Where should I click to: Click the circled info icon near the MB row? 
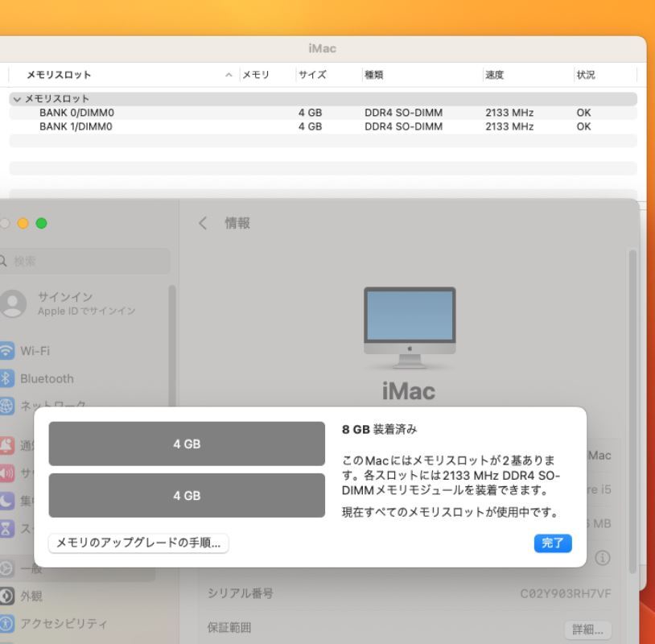point(601,556)
